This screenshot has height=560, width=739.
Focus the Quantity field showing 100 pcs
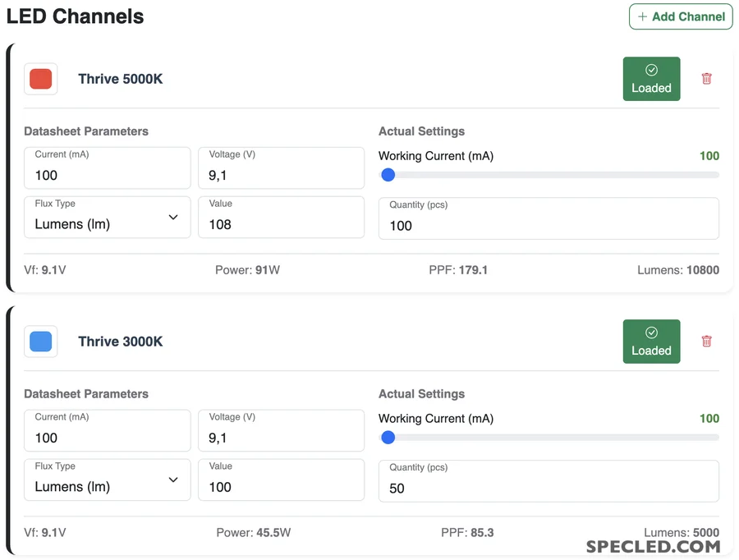[x=549, y=218]
